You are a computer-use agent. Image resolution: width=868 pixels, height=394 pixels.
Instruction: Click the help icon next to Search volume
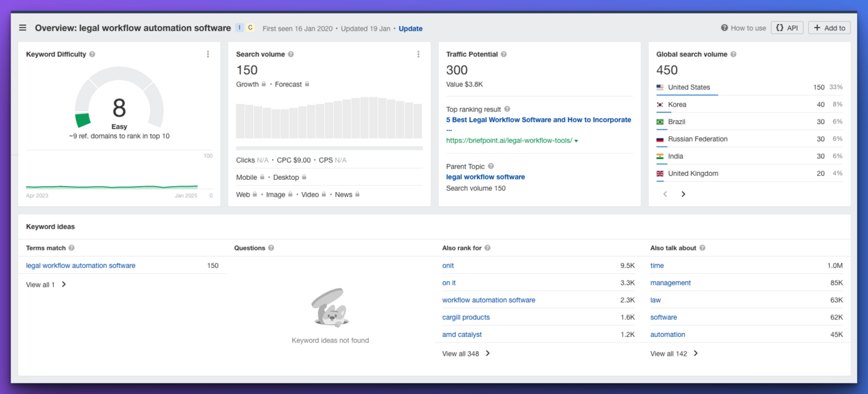(x=291, y=54)
